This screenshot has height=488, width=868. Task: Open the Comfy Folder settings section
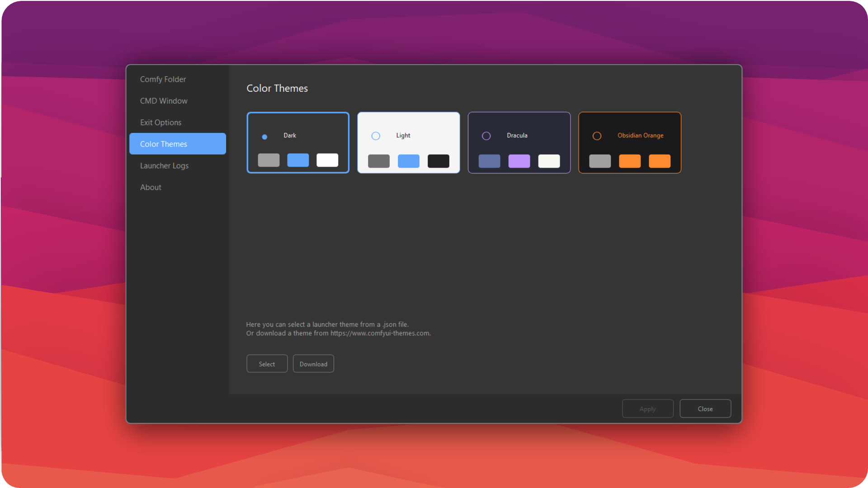(178, 79)
